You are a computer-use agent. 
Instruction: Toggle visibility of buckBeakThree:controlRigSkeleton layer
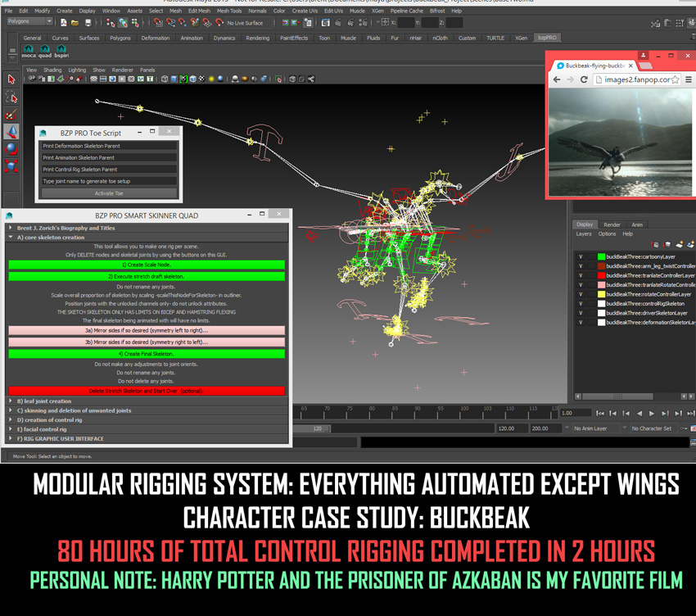point(581,304)
